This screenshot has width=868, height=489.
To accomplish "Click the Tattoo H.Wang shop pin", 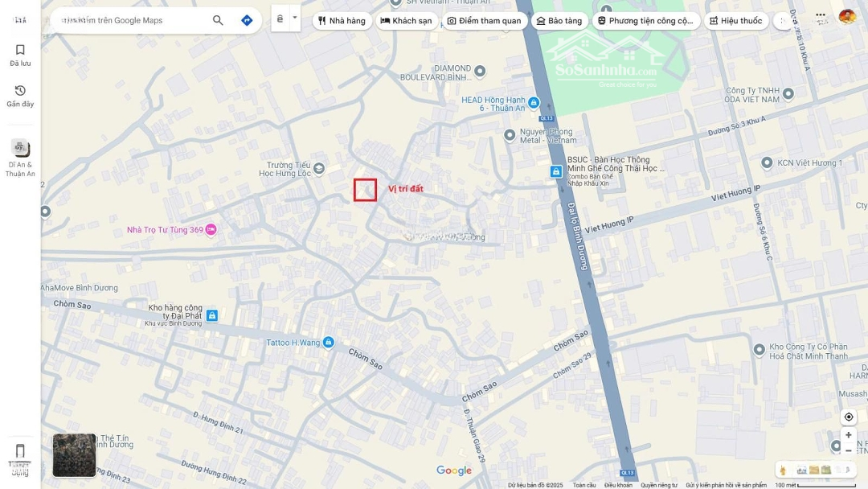I will tap(328, 343).
